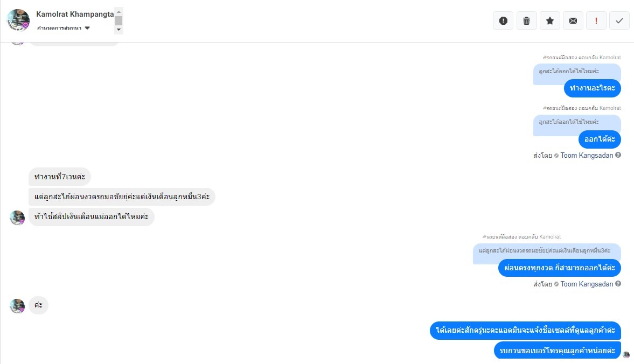Click the upper Toom Kangsadan sender link

click(x=587, y=156)
